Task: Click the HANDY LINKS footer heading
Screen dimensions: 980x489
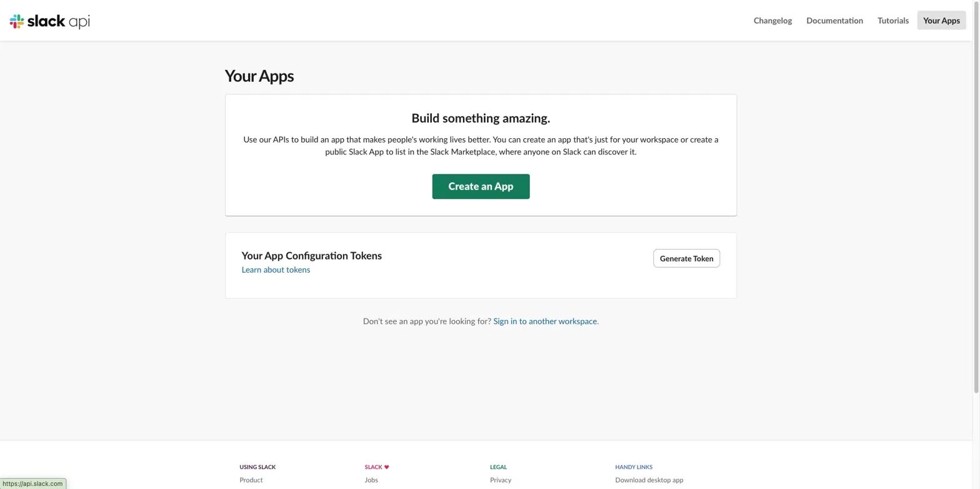Action: [x=634, y=467]
